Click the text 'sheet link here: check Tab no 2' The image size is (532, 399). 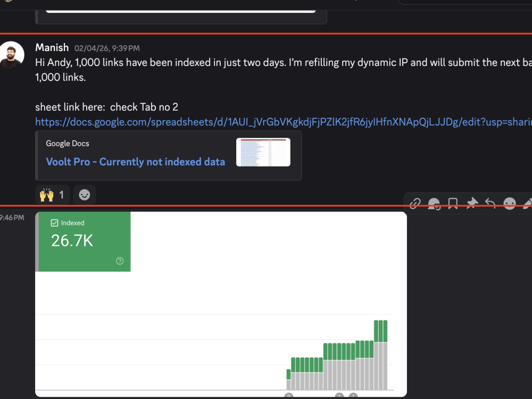(x=106, y=107)
